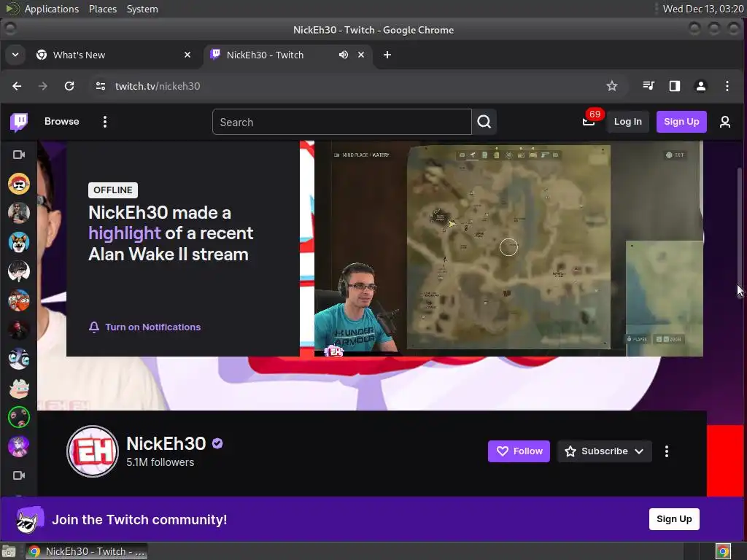This screenshot has width=747, height=560.
Task: Open sidebar channel avatar of the pink-mouthed cat
Action: 19,388
